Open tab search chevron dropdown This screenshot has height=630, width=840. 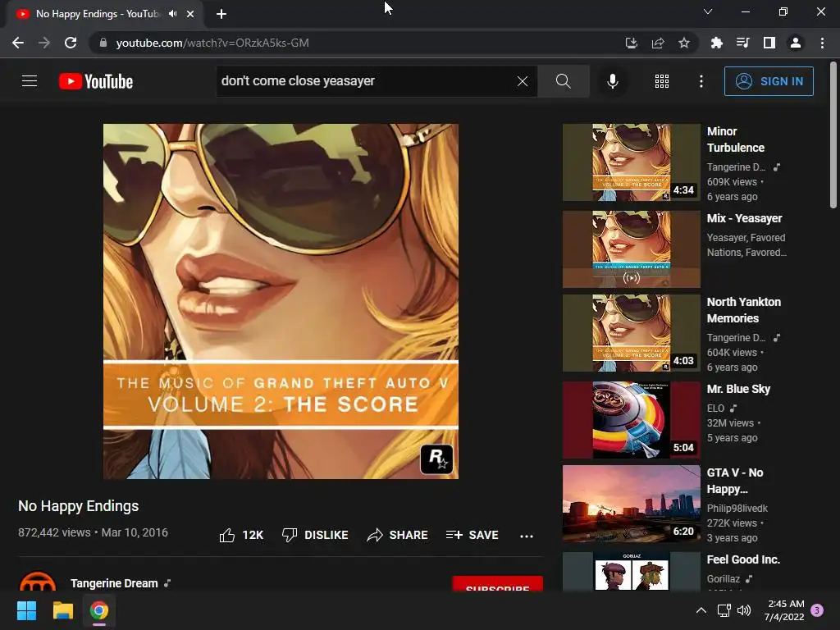click(x=707, y=11)
